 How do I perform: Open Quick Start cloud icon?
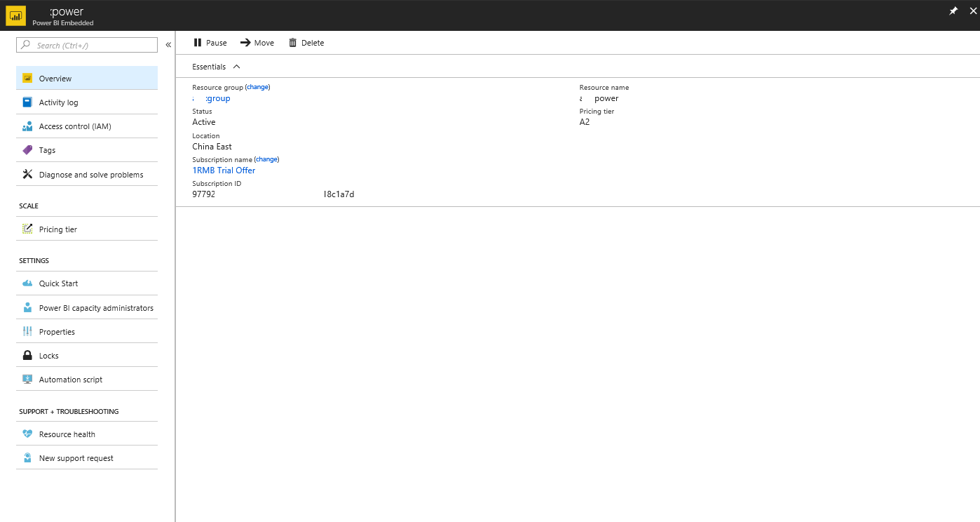27,283
